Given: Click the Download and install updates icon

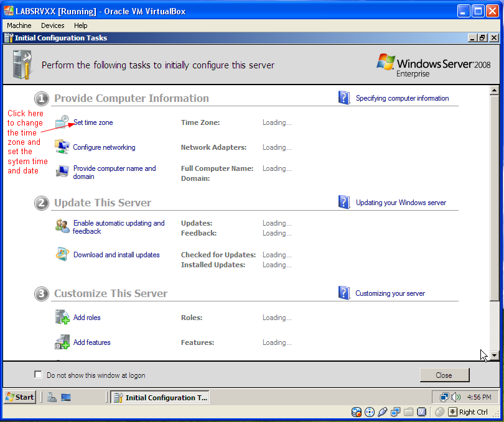Looking at the screenshot, I should tap(62, 254).
